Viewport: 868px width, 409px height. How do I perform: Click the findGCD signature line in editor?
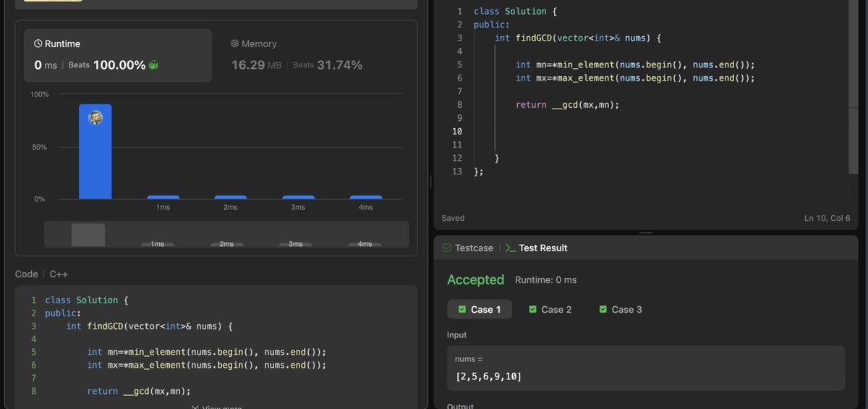coord(578,38)
